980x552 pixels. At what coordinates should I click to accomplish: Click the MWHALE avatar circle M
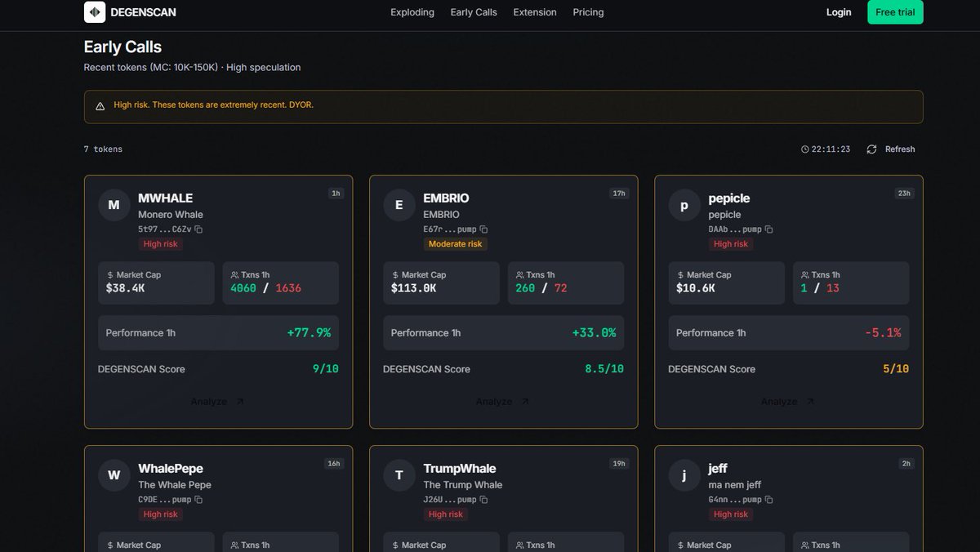(114, 205)
